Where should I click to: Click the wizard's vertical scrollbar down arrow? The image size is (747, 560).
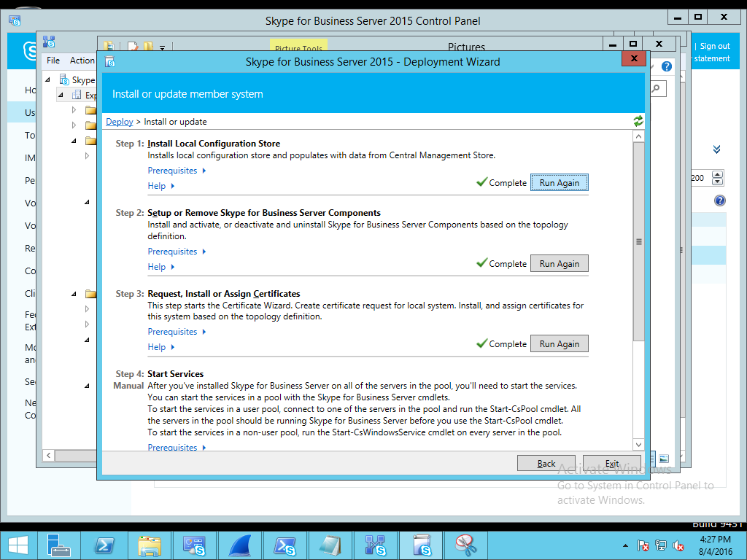pyautogui.click(x=638, y=444)
